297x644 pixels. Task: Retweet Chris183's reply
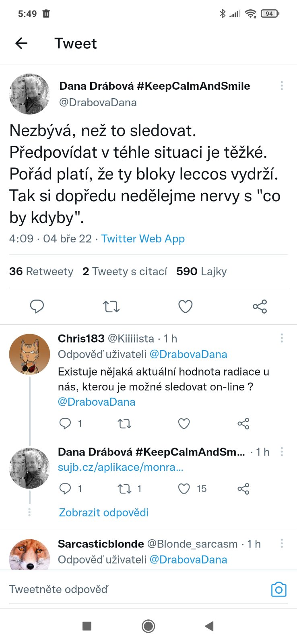124,423
